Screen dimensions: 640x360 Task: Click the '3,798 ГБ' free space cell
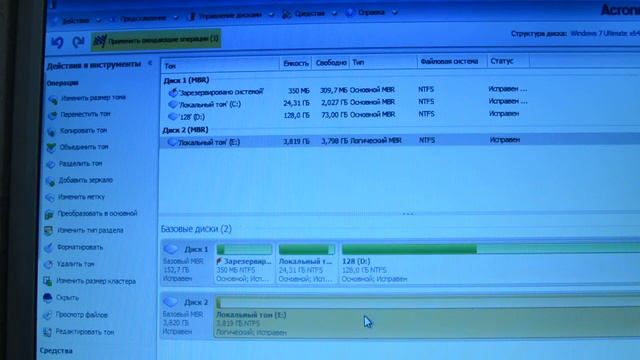click(335, 141)
